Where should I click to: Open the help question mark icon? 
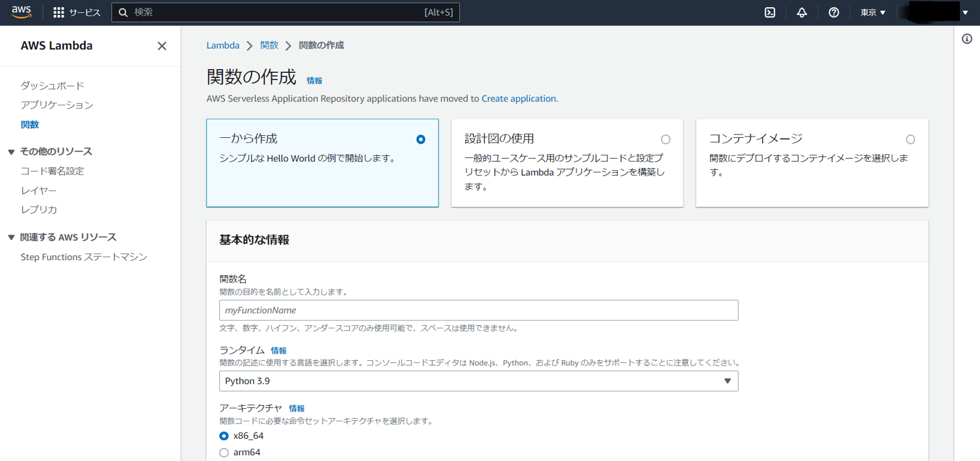(834, 12)
